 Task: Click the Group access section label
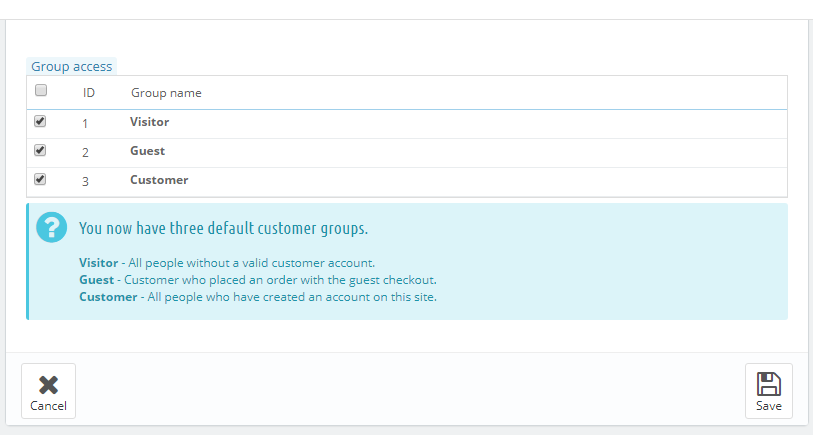pyautogui.click(x=72, y=66)
